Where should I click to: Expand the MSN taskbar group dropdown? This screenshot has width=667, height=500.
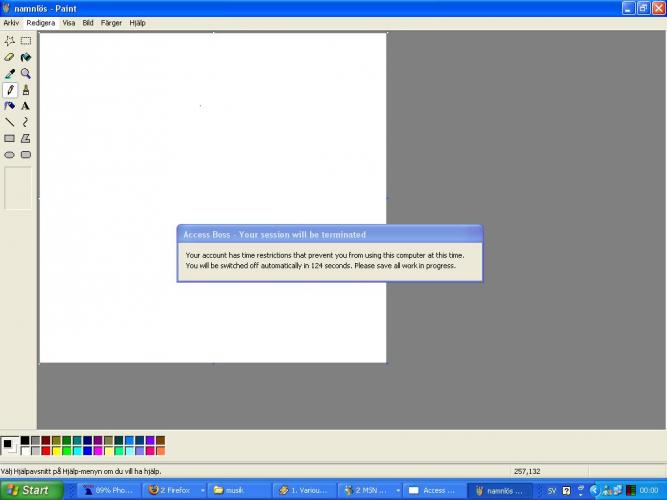[399, 490]
